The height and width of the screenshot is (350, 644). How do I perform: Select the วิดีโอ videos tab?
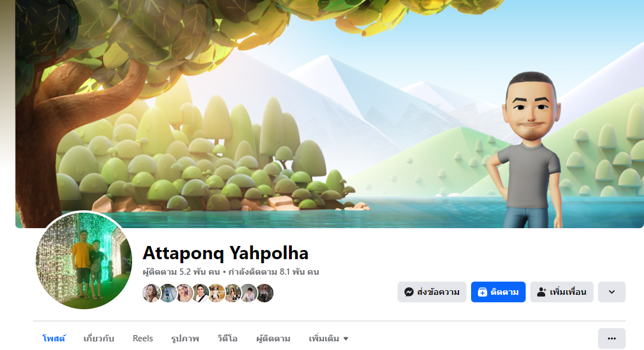coord(227,339)
